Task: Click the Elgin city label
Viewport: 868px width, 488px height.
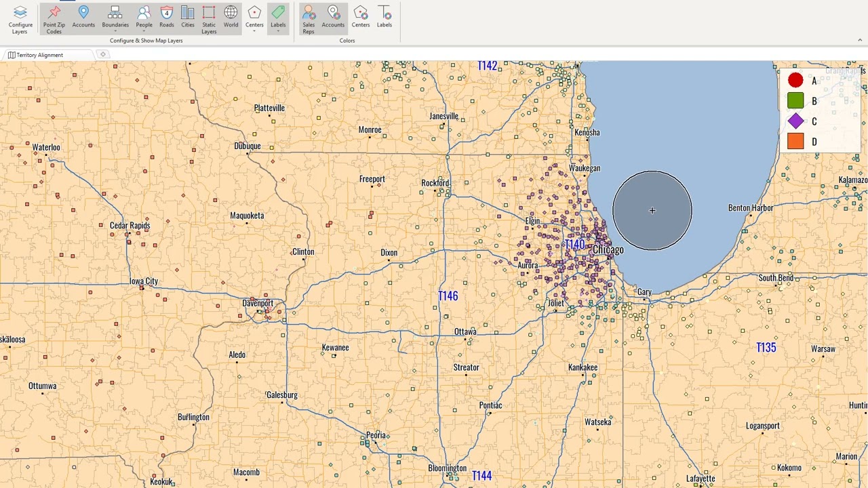Action: pyautogui.click(x=532, y=221)
